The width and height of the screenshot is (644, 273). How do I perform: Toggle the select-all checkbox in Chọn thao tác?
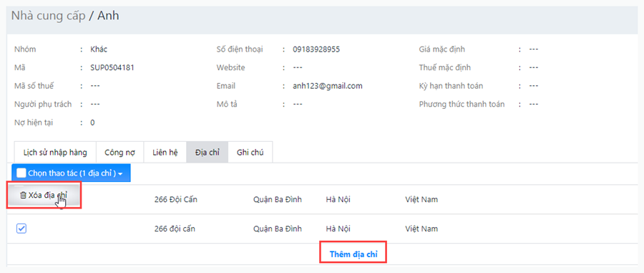pos(21,173)
